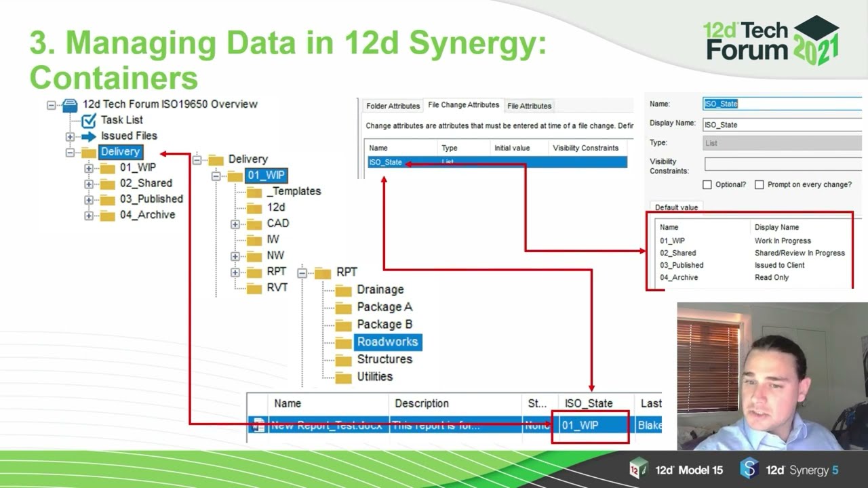This screenshot has width=868, height=488.
Task: Switch to the File Change Attributes tab
Action: tap(464, 105)
